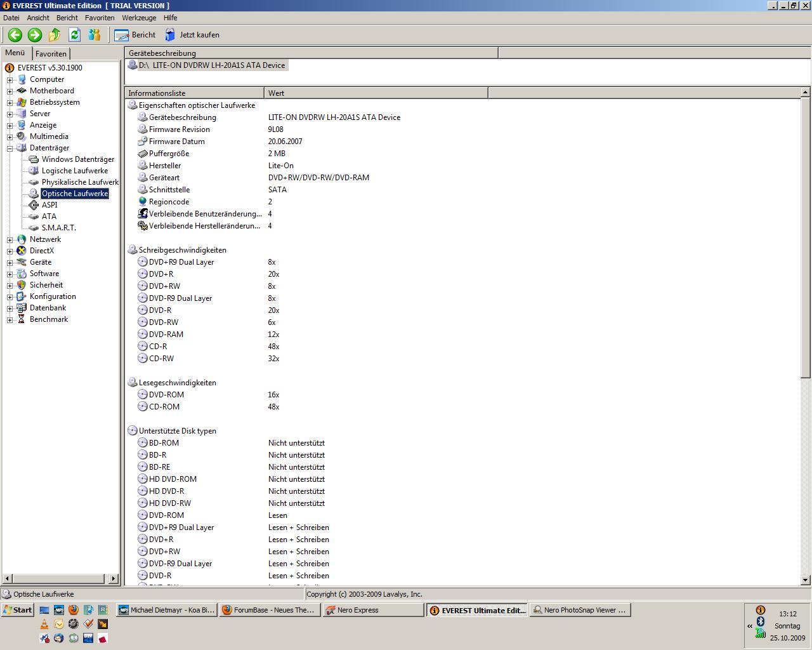
Task: Open the Favoriten menu
Action: [100, 18]
